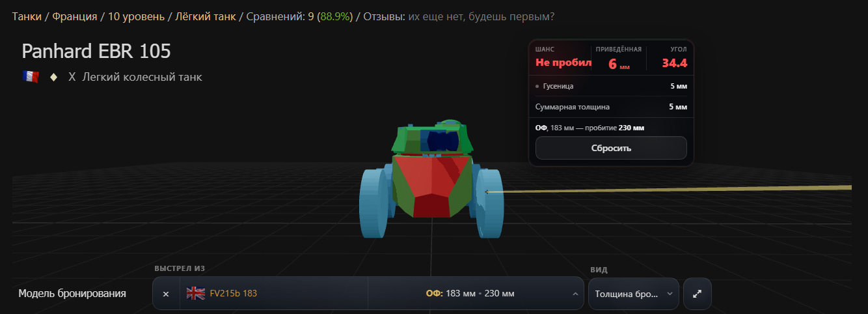This screenshot has height=314, width=868.
Task: Open the Танки breadcrumb link
Action: (x=27, y=16)
